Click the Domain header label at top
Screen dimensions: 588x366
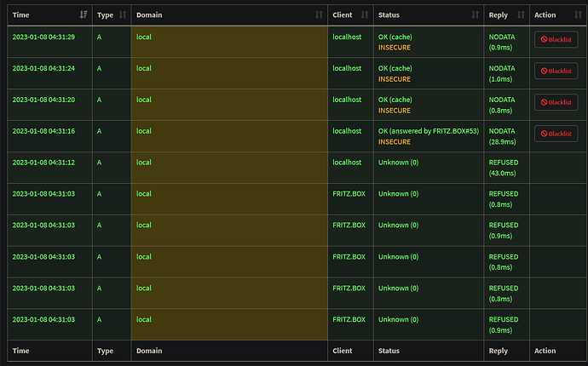[149, 15]
